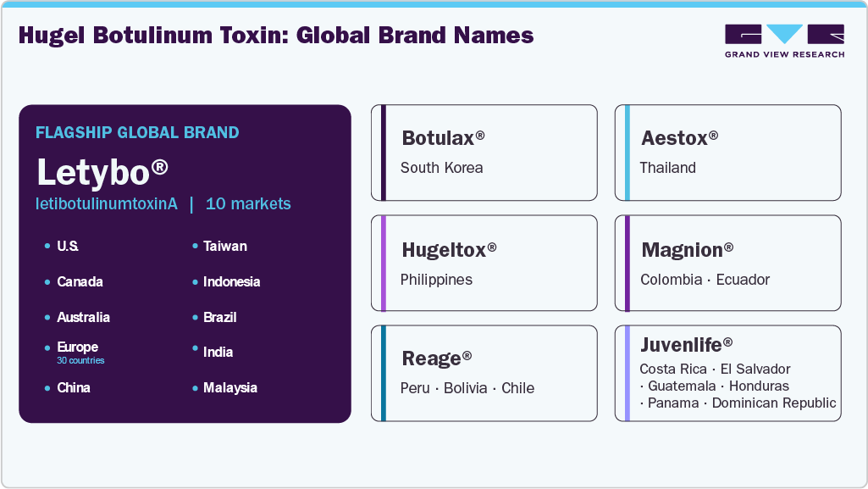Click the Reage® brand card title
The width and height of the screenshot is (868, 489).
pos(437,358)
